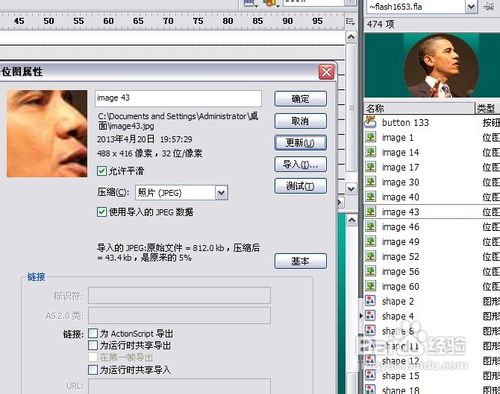Viewport: 500px width, 394px height.
Task: Select shape 18 graphic icon
Action: pos(370,389)
